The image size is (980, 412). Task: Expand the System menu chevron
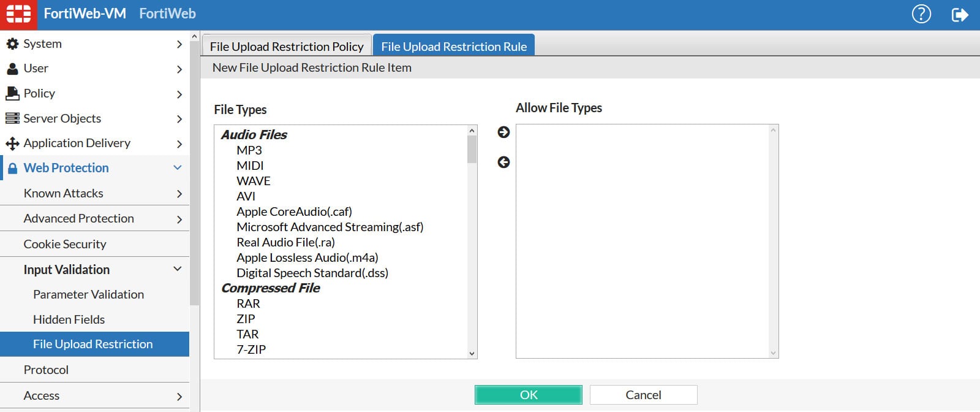click(179, 44)
